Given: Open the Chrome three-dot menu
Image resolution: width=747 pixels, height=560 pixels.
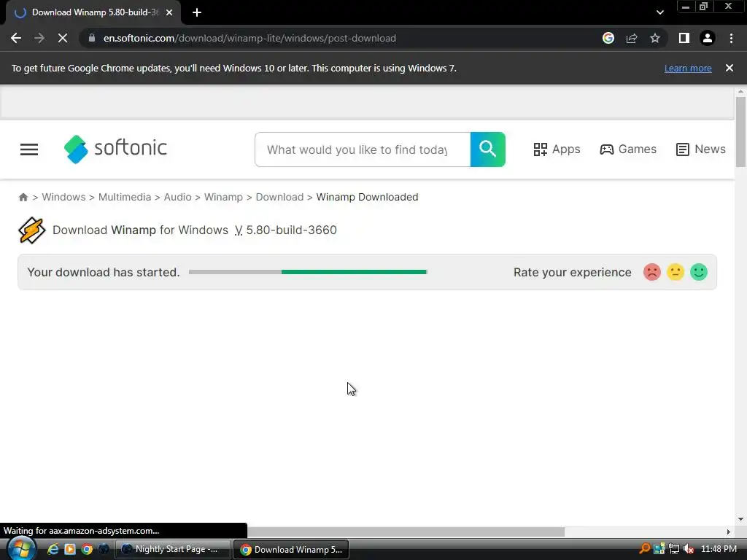Looking at the screenshot, I should (x=731, y=38).
